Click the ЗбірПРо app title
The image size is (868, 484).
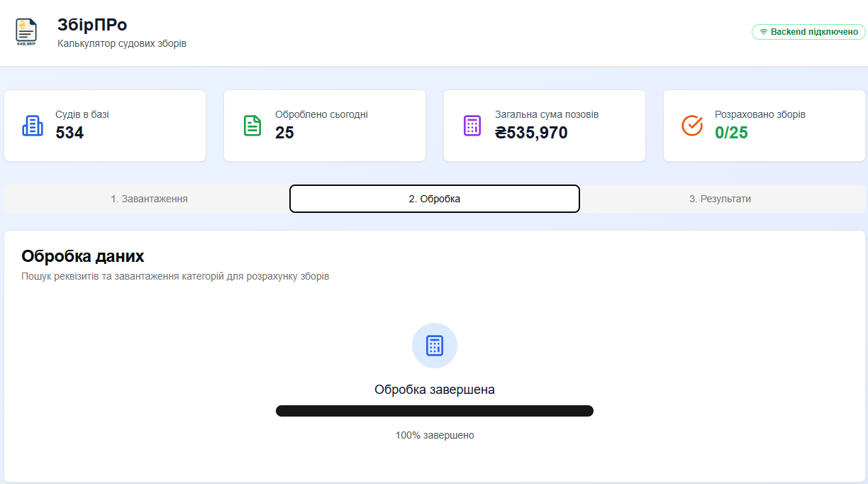coord(92,25)
